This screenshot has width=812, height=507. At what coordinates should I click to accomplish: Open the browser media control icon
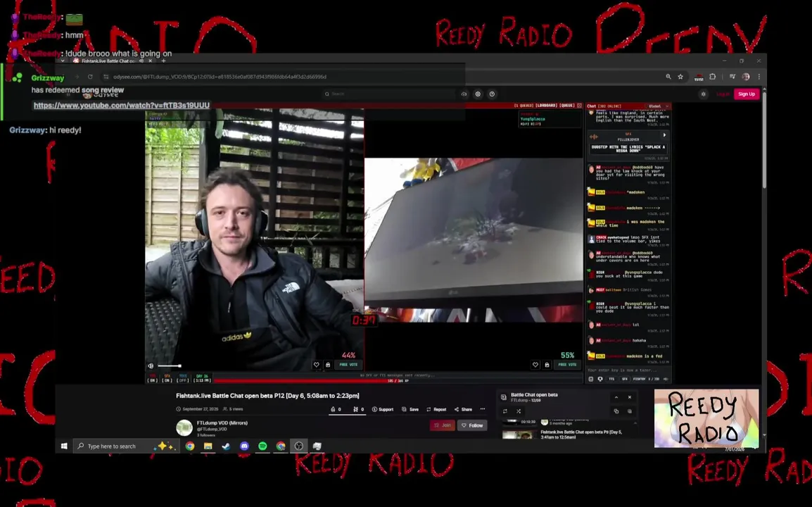732,77
